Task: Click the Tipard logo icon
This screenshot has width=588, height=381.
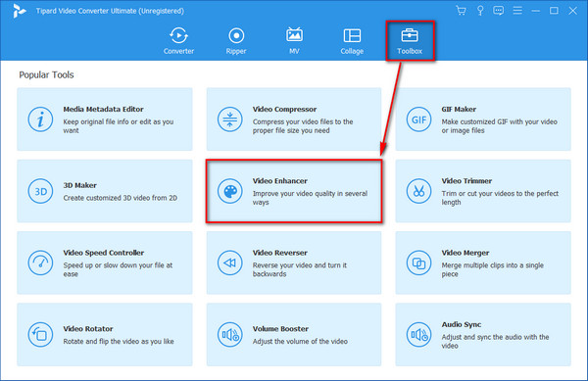Action: tap(19, 11)
